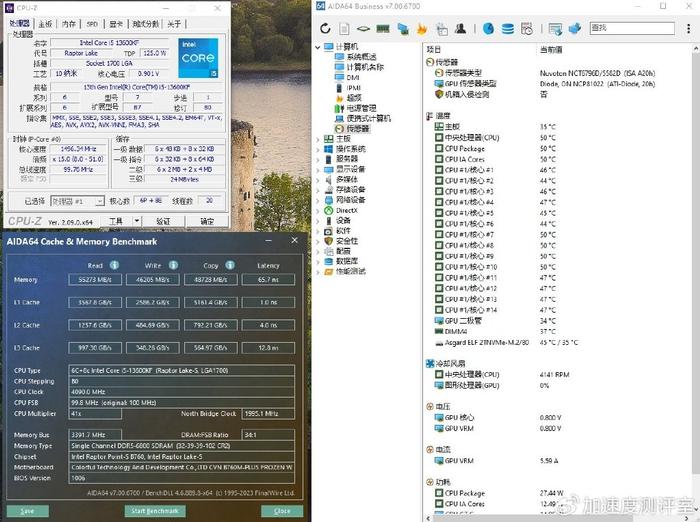Image resolution: width=700 pixels, height=522 pixels.
Task: Click the 工具 button in CPU-Z
Action: tap(116, 221)
